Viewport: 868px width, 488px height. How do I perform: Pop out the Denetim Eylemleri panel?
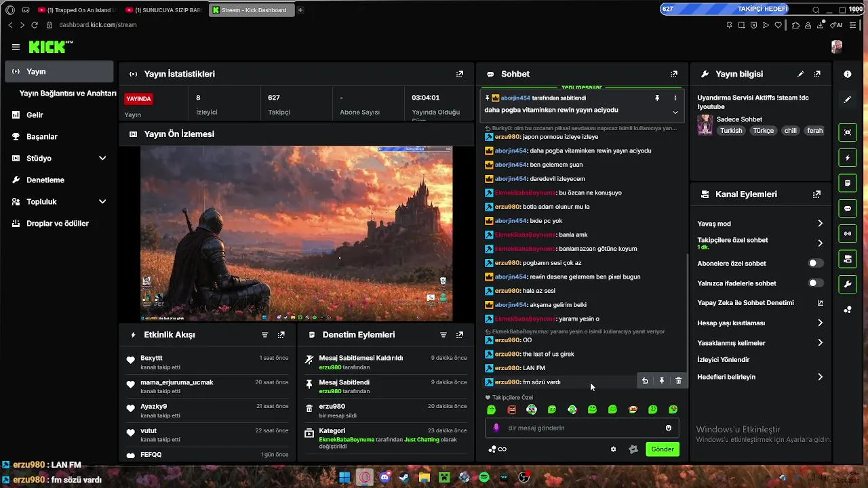[x=460, y=335]
